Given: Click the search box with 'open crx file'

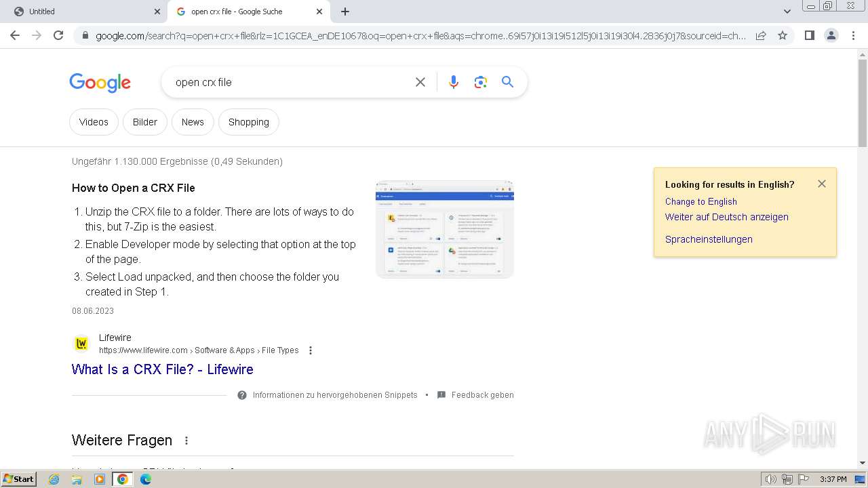Looking at the screenshot, I should tap(288, 82).
